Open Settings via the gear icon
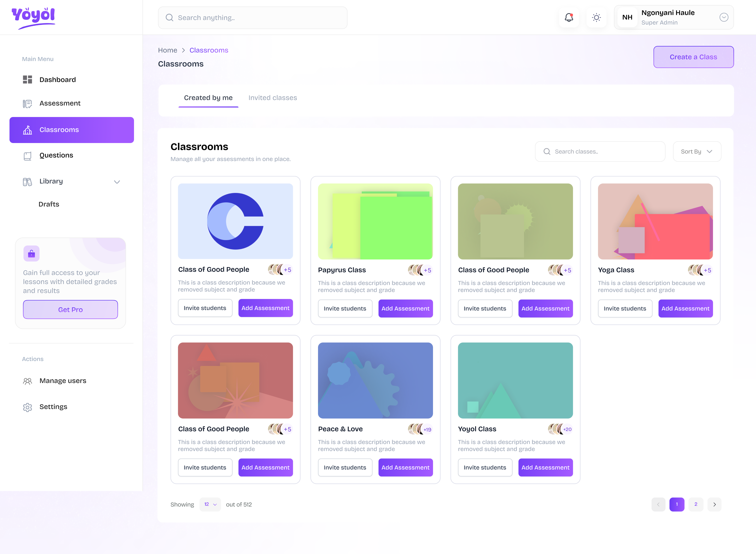Viewport: 756px width, 554px height. click(x=28, y=407)
